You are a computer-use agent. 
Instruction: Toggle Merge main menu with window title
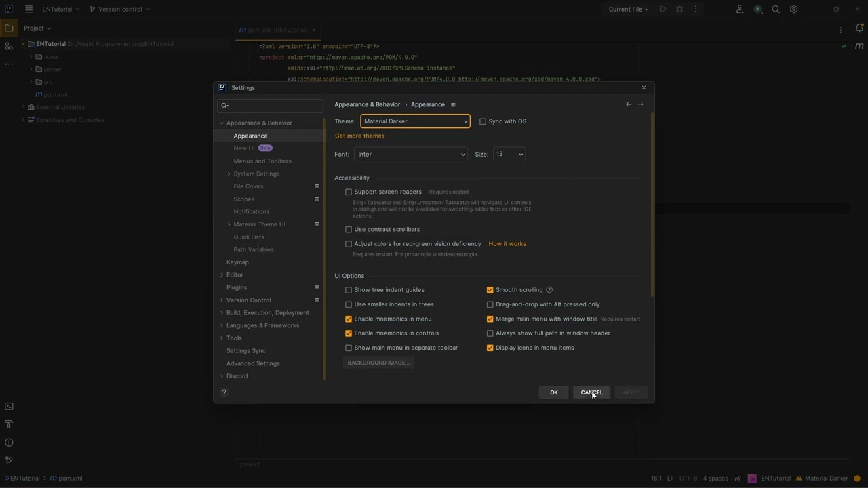pyautogui.click(x=490, y=319)
